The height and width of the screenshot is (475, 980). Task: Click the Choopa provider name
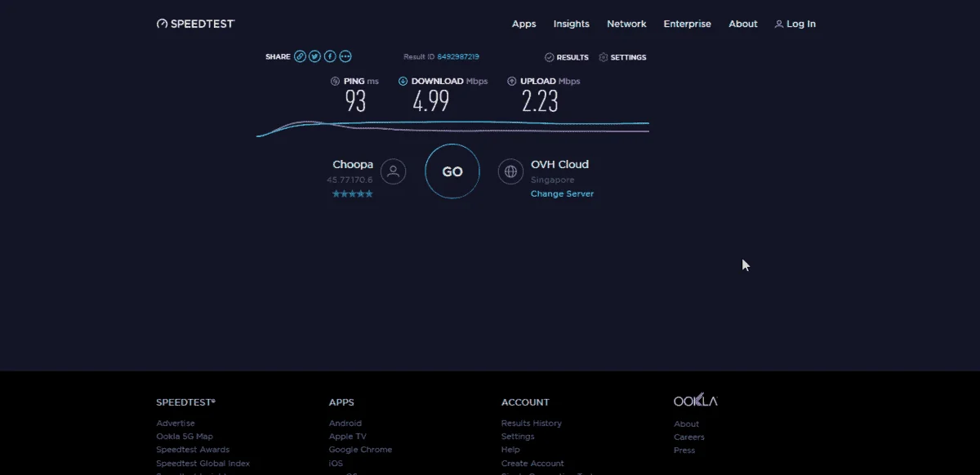click(x=353, y=164)
